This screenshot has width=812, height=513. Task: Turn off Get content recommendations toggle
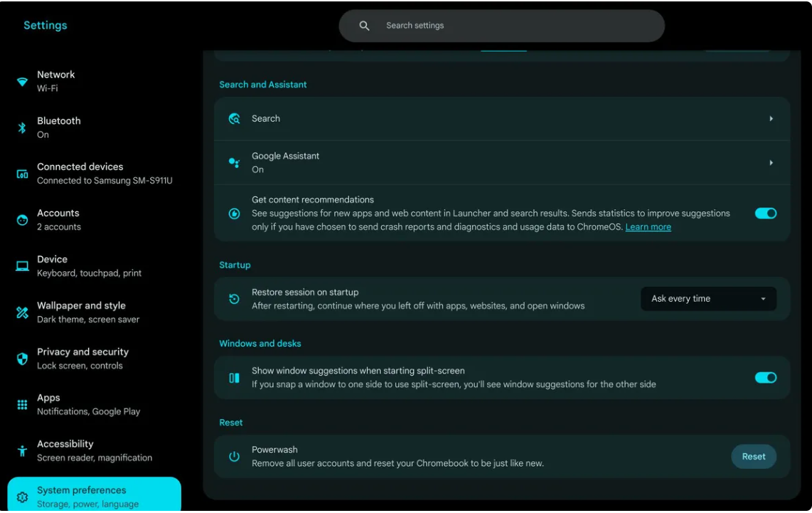point(765,213)
